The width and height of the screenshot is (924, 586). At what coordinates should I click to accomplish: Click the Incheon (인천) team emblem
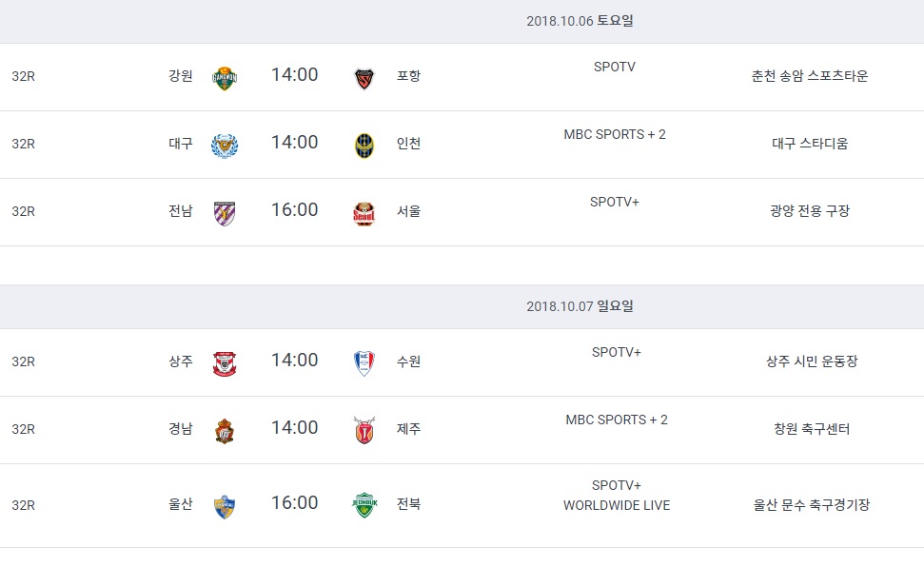(x=364, y=146)
